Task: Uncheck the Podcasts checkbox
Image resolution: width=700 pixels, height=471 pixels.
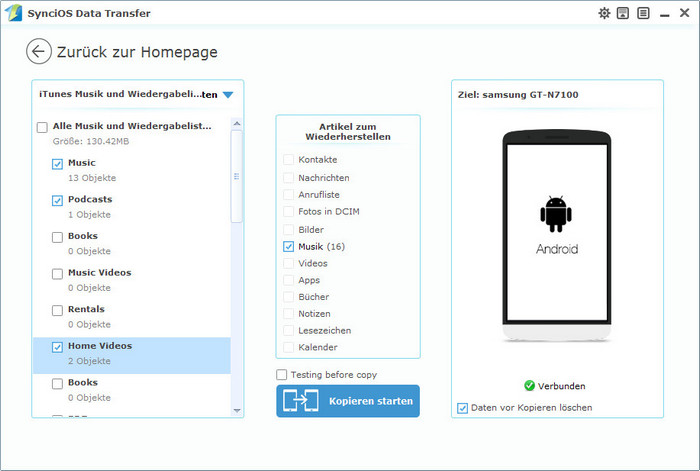Action: tap(57, 200)
